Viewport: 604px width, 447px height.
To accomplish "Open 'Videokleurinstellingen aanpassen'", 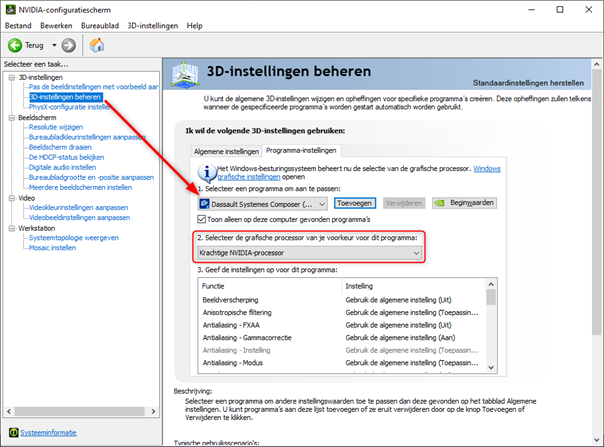I will (79, 208).
